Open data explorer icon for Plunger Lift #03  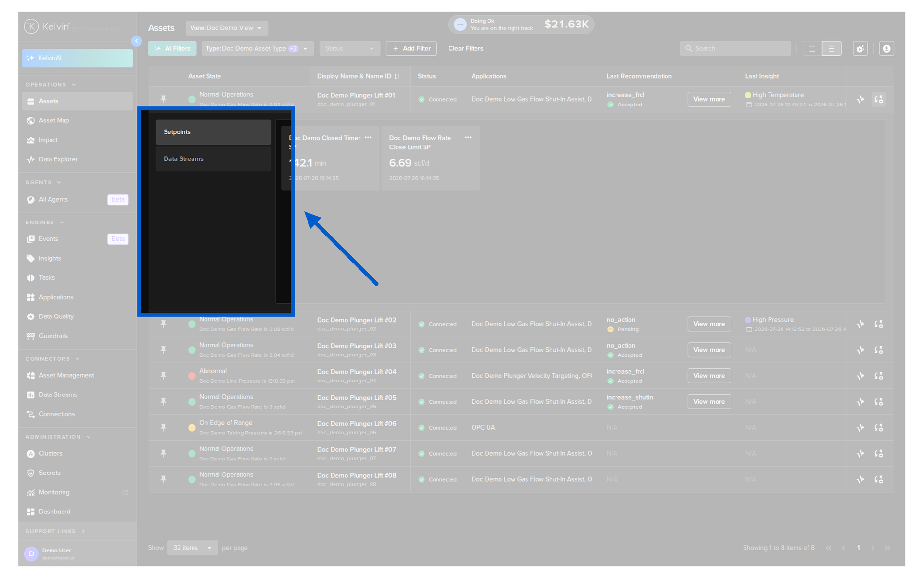tap(860, 350)
